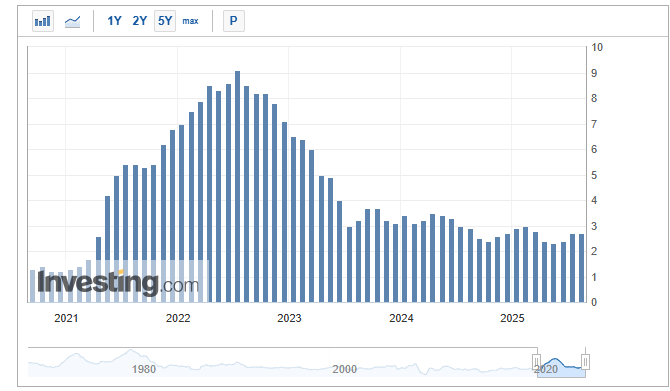Click the Investing.com watermark logo
The width and height of the screenshot is (670, 391).
118,283
